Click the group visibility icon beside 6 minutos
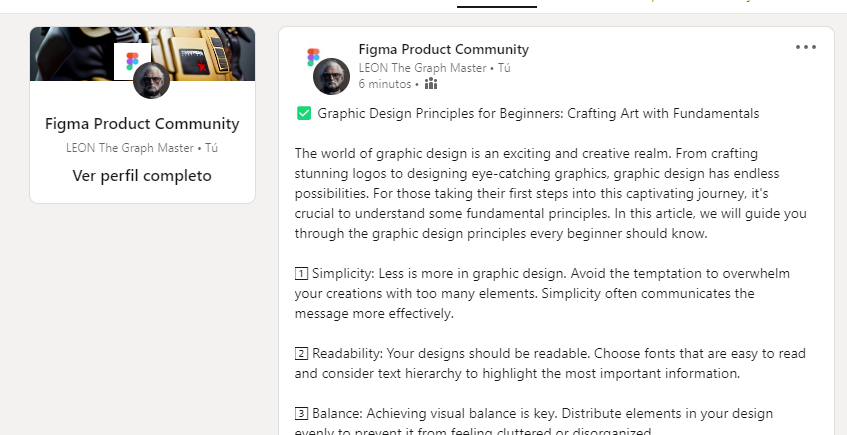847x435 pixels. [431, 84]
